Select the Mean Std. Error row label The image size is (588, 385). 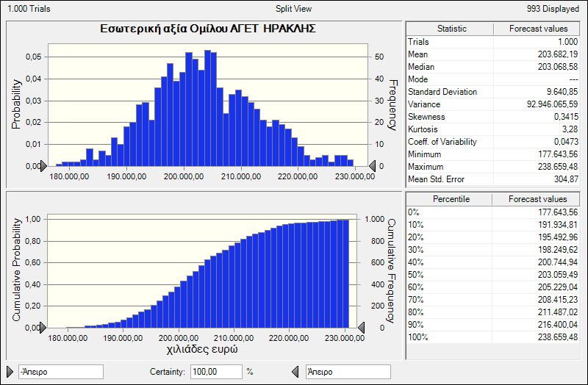[436, 179]
